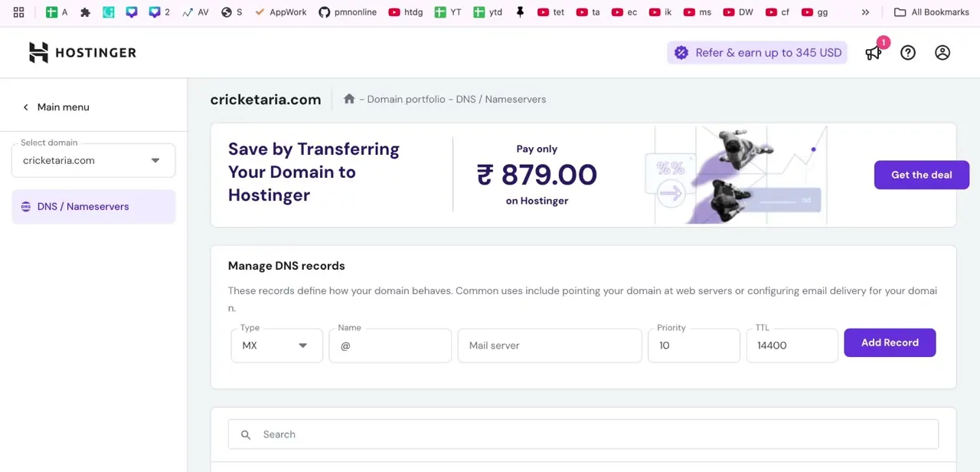Open the announcements megaphone icon
The height and width of the screenshot is (472, 980).
874,52
